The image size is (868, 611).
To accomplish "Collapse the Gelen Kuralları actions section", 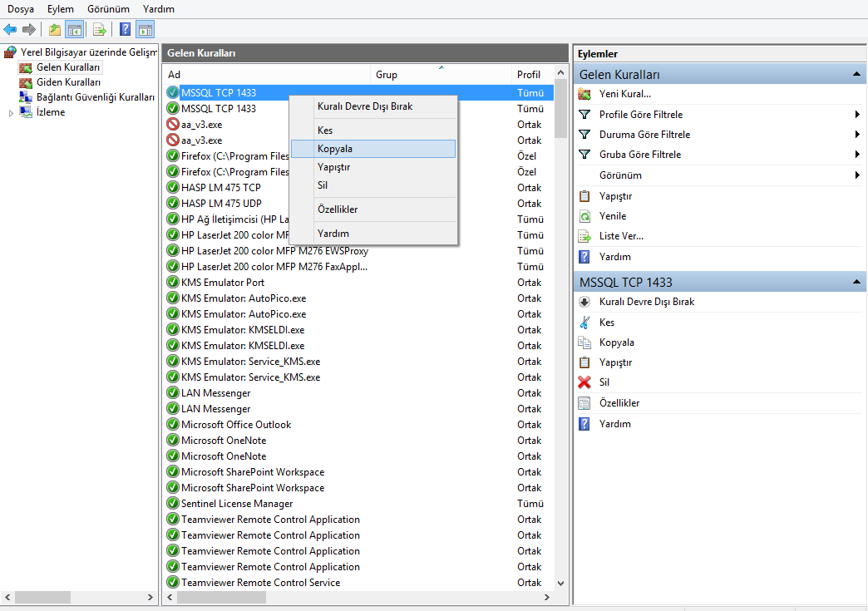I will 856,75.
